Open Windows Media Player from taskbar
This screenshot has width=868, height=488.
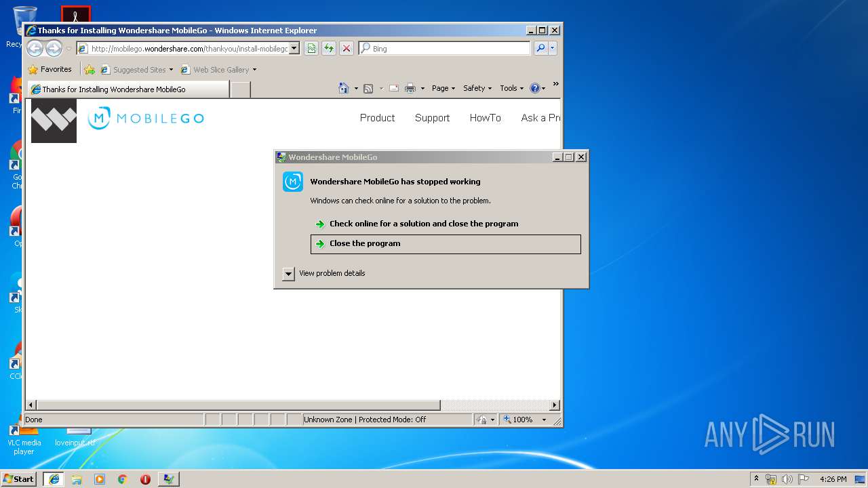(100, 479)
